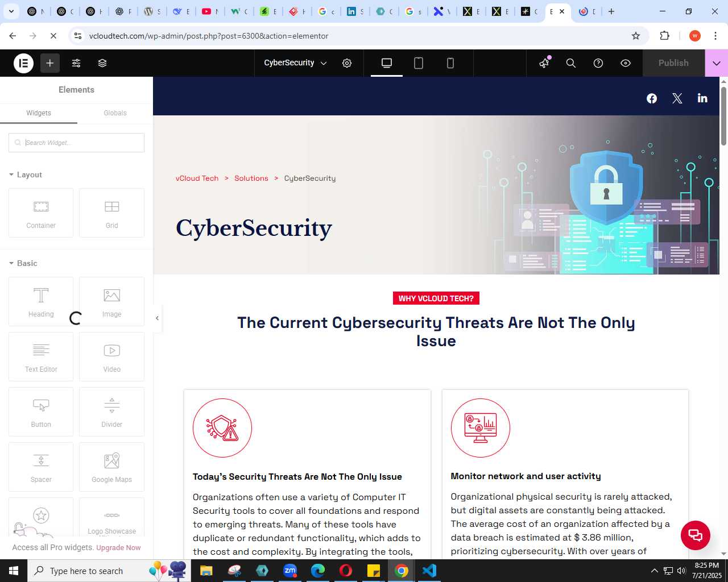Open the Finder search icon

tap(571, 63)
